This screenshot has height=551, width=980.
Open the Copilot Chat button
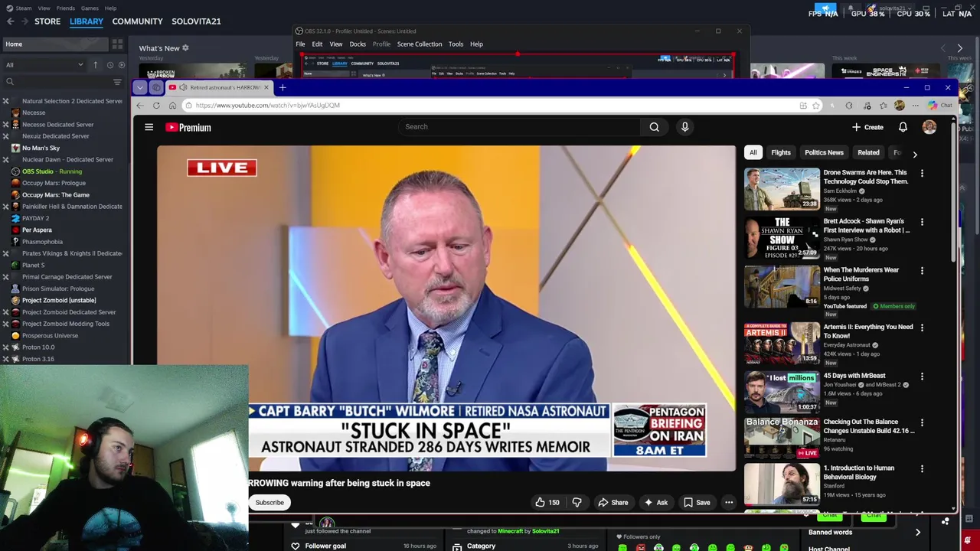pos(939,106)
